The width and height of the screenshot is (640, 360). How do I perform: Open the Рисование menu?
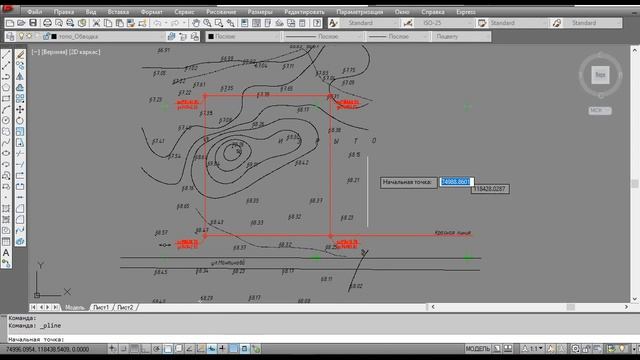(x=221, y=12)
